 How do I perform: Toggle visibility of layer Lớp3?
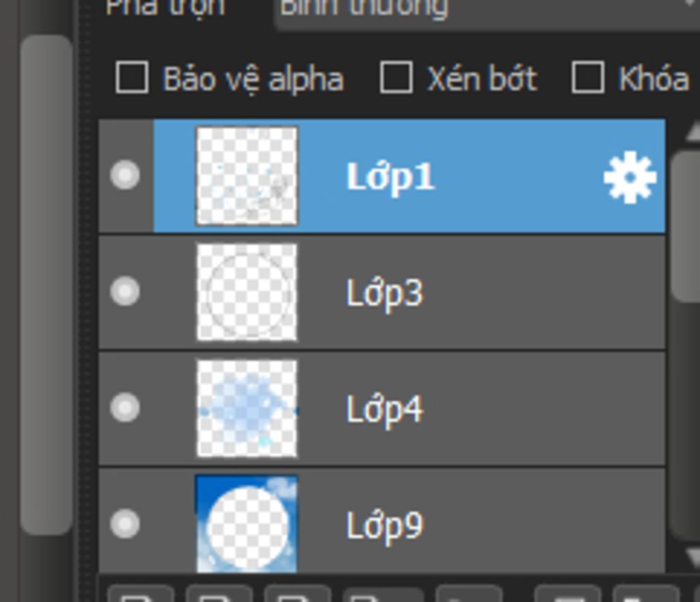click(x=125, y=291)
